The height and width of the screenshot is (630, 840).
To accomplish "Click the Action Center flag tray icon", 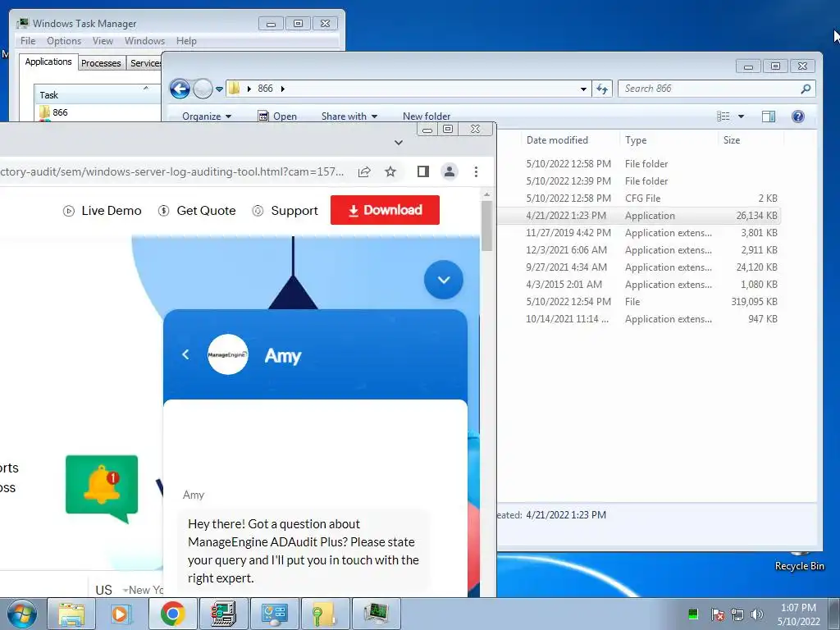I will [717, 614].
